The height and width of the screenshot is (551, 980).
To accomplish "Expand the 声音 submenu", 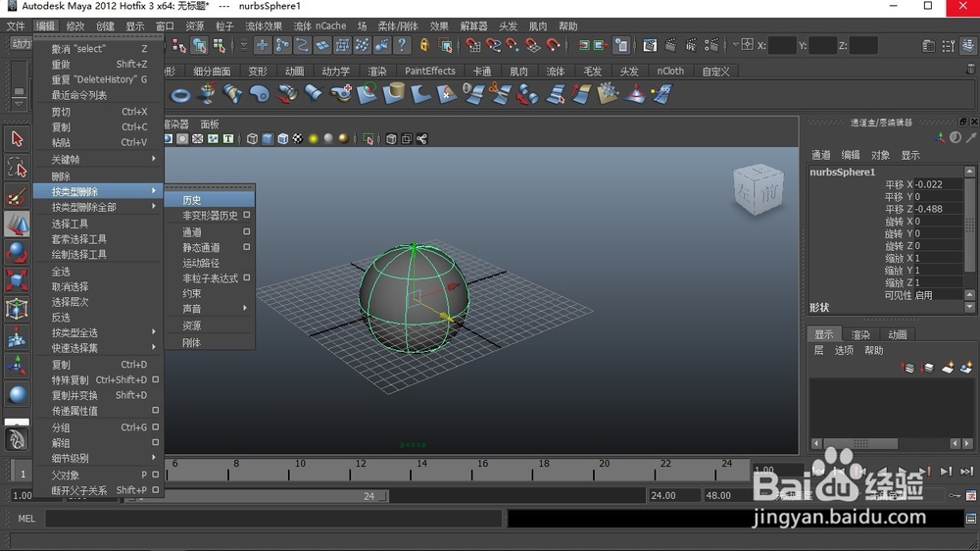I will [x=210, y=308].
